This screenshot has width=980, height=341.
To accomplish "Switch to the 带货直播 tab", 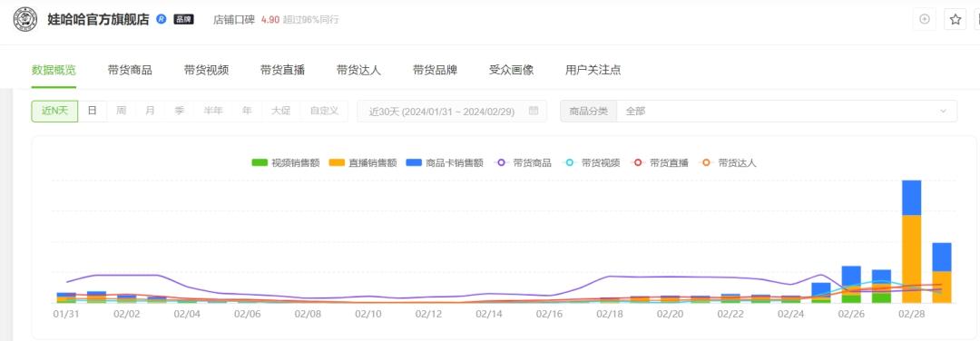I will coord(282,70).
